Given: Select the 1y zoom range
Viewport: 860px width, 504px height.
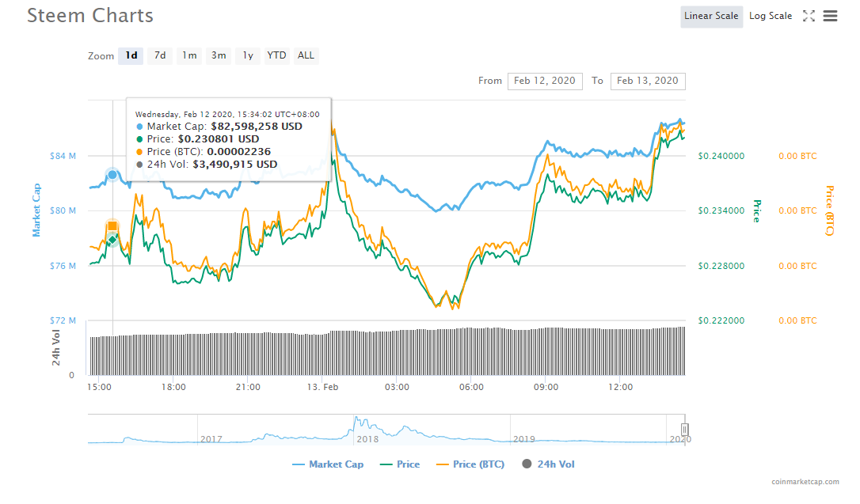Looking at the screenshot, I should 248,55.
